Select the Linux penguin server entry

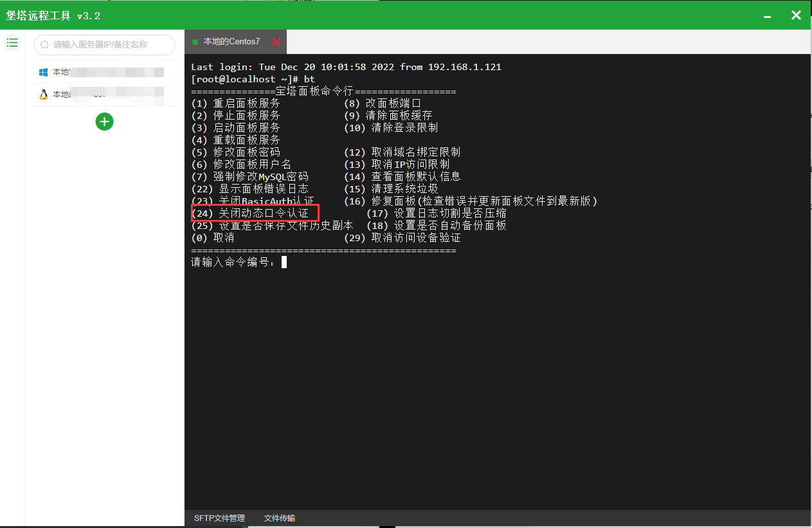[104, 95]
